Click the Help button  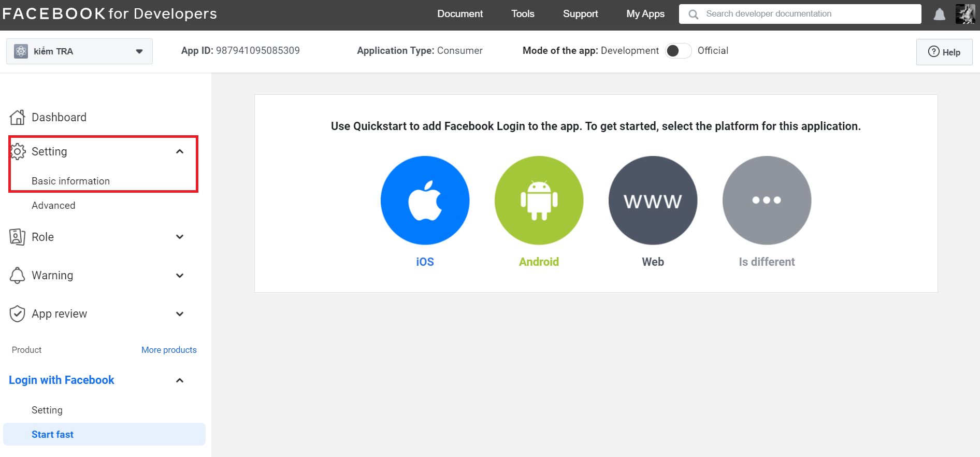(x=944, y=52)
